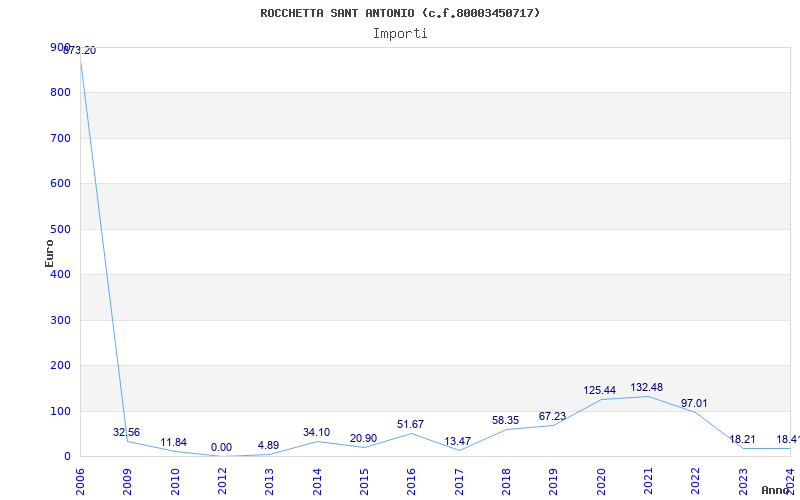Click the 500 y-axis tick label
The width and height of the screenshot is (800, 500).
(61, 229)
